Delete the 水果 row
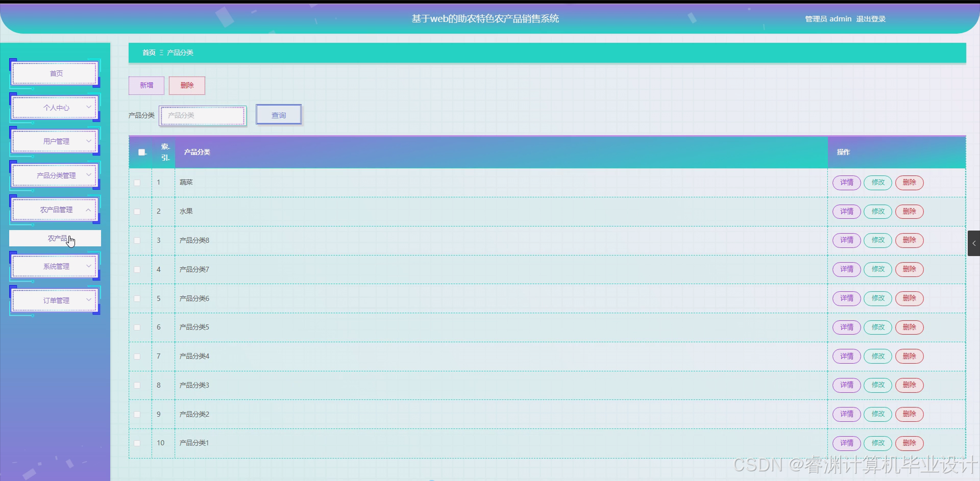 [910, 212]
